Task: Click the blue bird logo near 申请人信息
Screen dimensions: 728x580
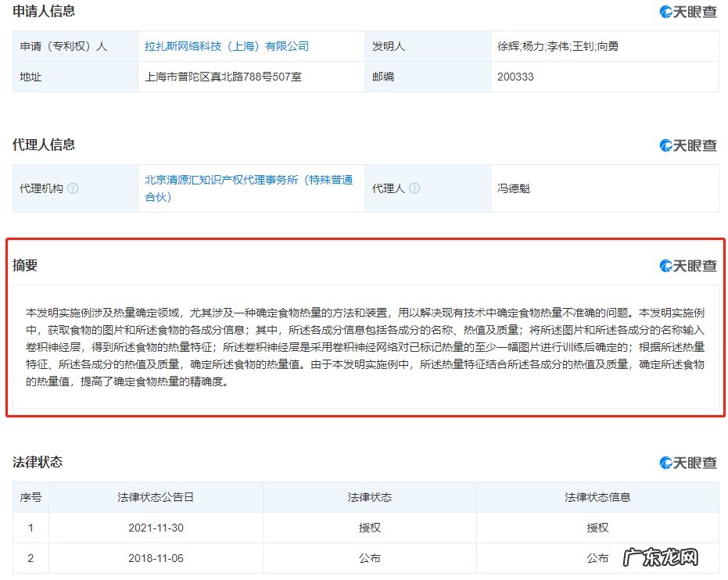Action: [665, 12]
